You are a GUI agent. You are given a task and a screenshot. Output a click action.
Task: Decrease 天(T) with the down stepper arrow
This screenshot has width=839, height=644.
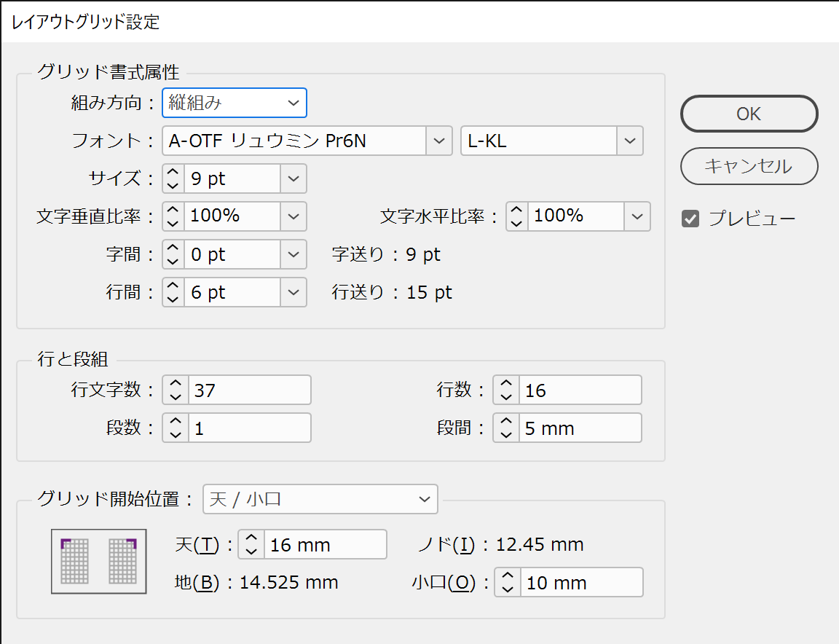(251, 551)
